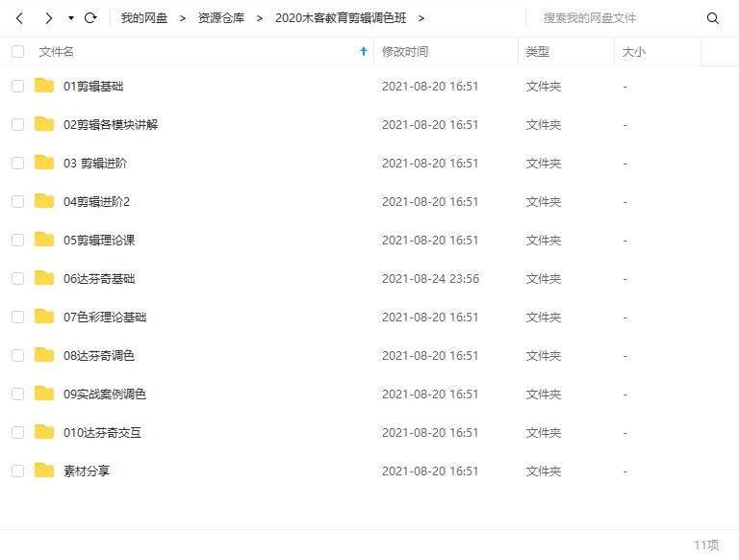Screen dimensions: 739x560
Task: Expand the chevron after 资源仓库
Action: pyautogui.click(x=259, y=18)
